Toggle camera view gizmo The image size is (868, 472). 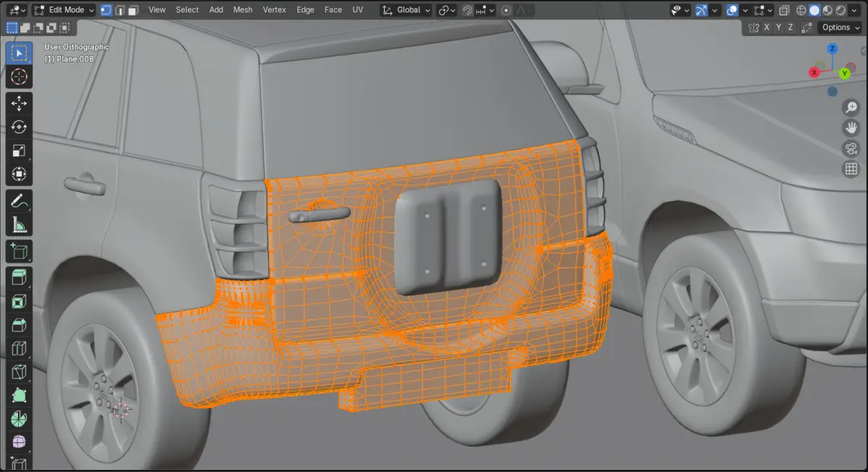click(x=851, y=148)
